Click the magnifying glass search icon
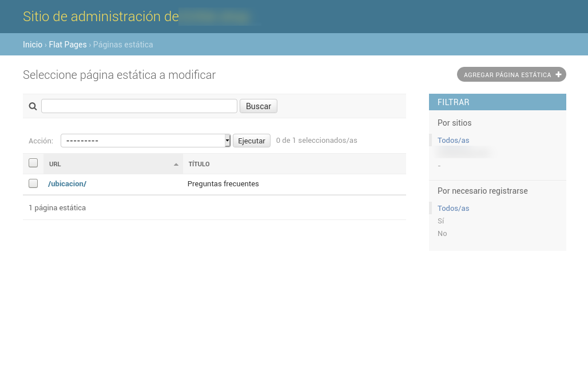The image size is (588, 372). [x=33, y=106]
